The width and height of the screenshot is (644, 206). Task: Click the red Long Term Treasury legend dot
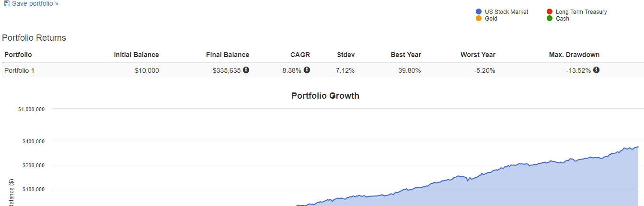(x=550, y=12)
